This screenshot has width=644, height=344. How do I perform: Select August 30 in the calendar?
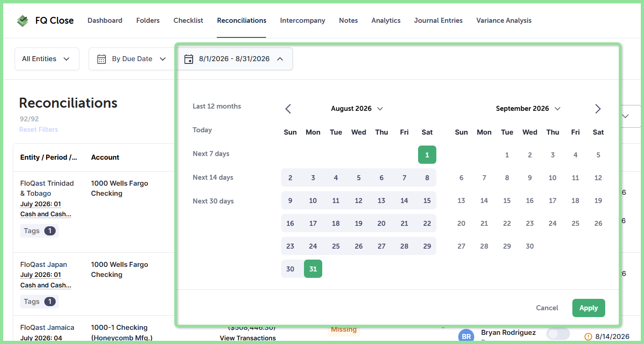pyautogui.click(x=290, y=269)
